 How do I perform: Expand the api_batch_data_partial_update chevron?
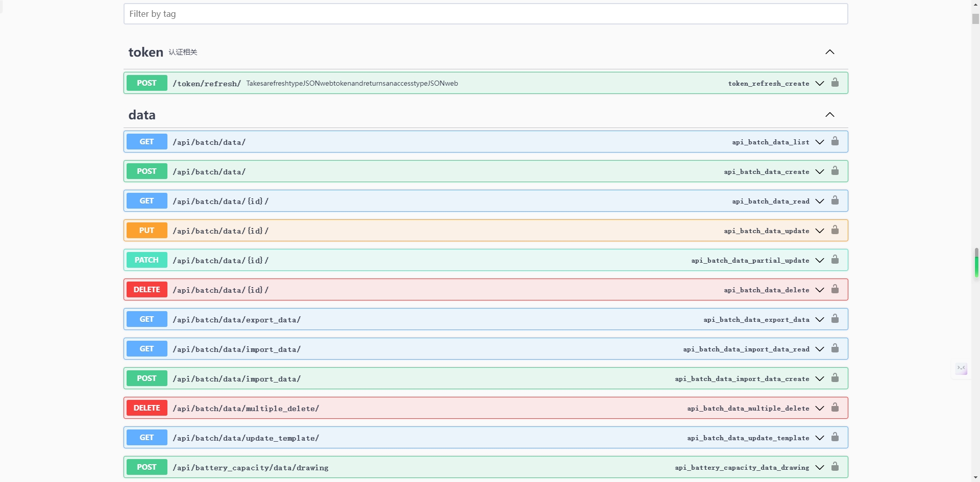point(820,260)
